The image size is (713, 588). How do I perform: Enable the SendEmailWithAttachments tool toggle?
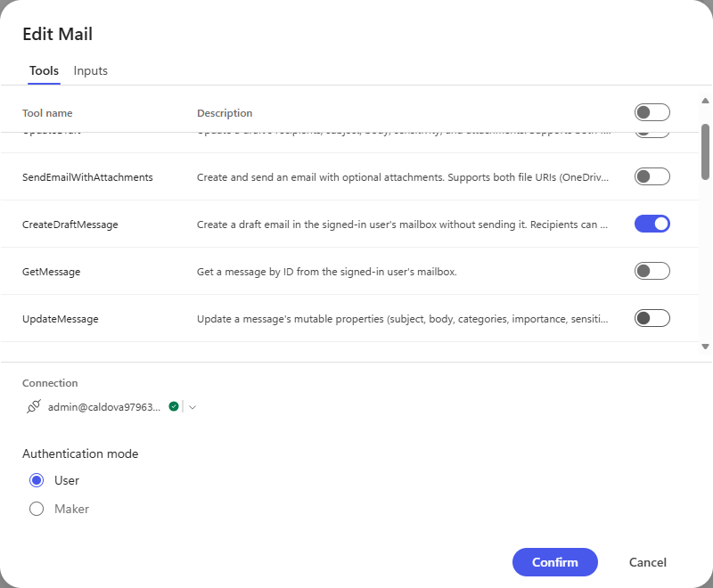pyautogui.click(x=652, y=176)
